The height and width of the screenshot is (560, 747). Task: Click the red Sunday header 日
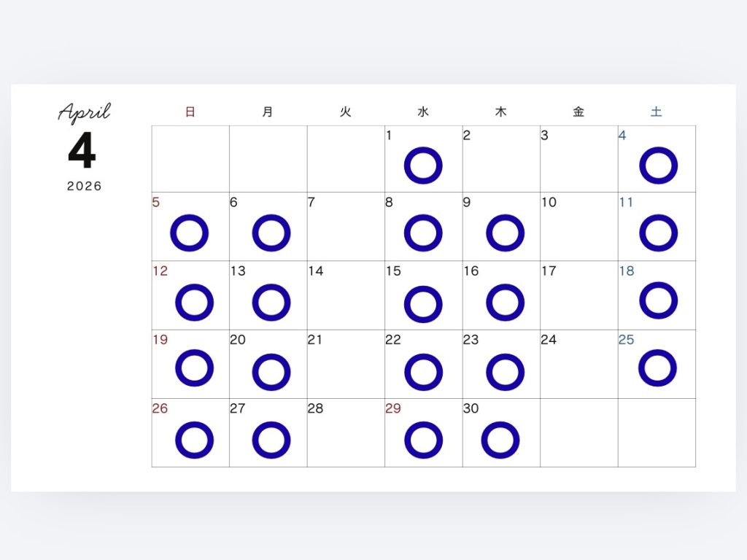[190, 112]
